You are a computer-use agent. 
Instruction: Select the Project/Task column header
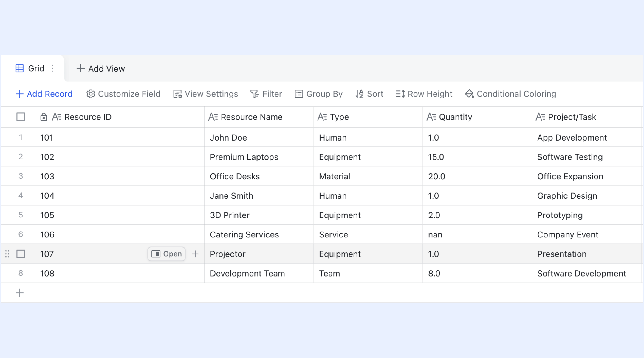pos(587,117)
